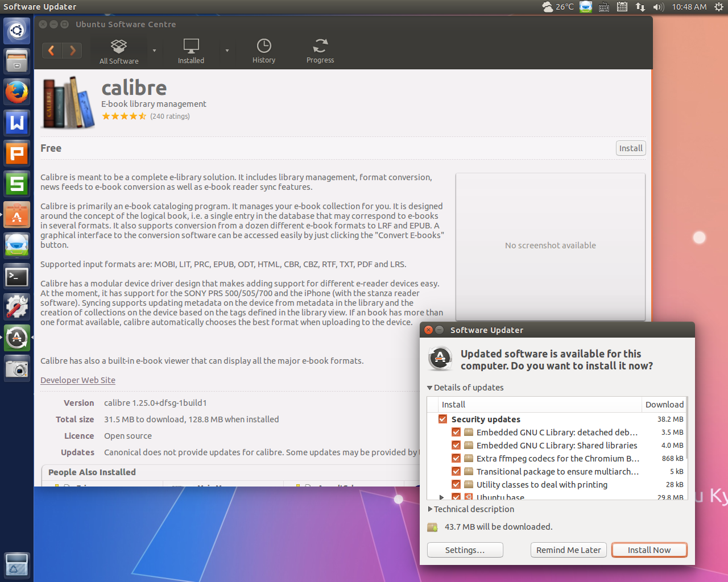This screenshot has width=728, height=582.
Task: Click Remind Me Later button
Action: (568, 550)
